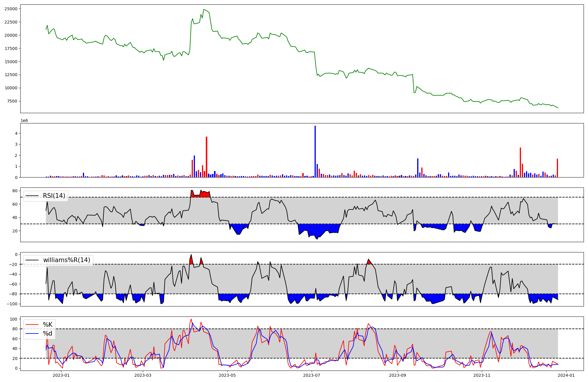
Task: Click the 2023-03 x-axis date label
Action: click(143, 375)
